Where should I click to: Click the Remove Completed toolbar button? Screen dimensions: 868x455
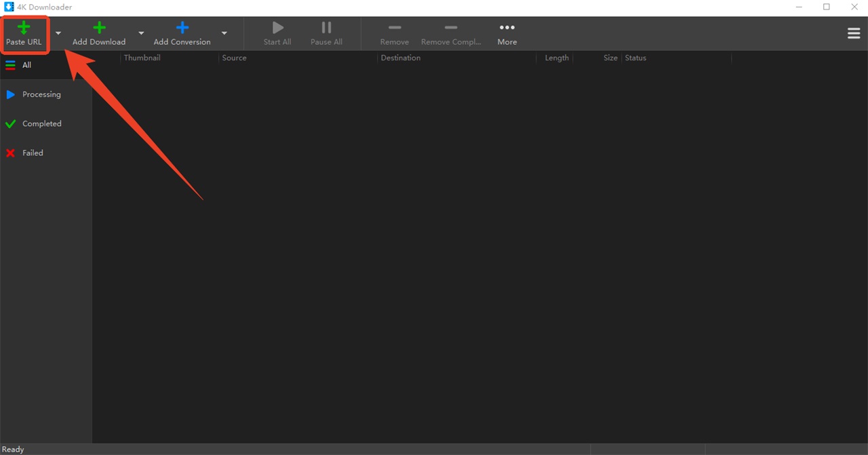(x=451, y=34)
